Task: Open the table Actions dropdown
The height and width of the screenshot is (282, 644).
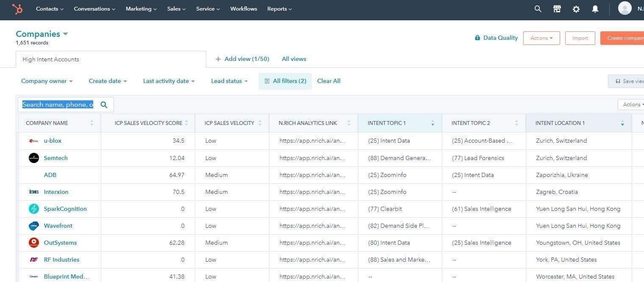Action: click(631, 105)
